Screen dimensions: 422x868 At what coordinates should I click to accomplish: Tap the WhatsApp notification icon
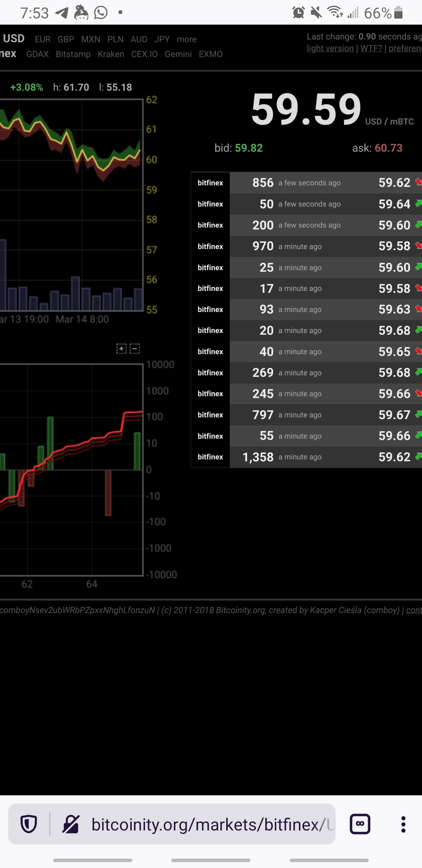[x=101, y=13]
